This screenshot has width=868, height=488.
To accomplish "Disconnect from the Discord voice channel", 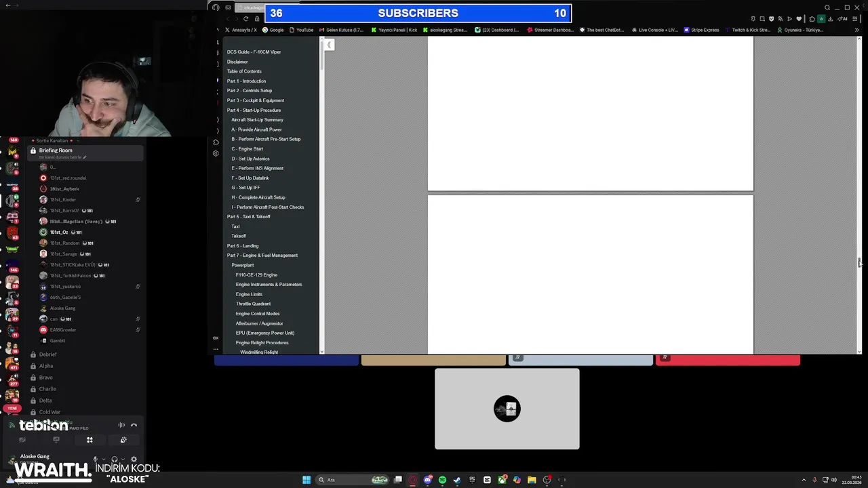I will [x=134, y=425].
